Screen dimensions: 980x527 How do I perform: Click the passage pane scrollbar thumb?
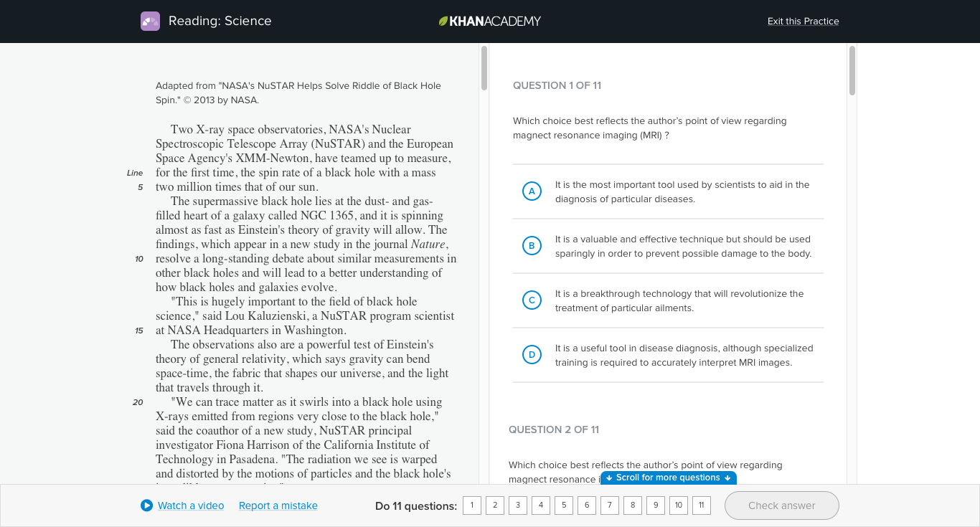pos(484,68)
